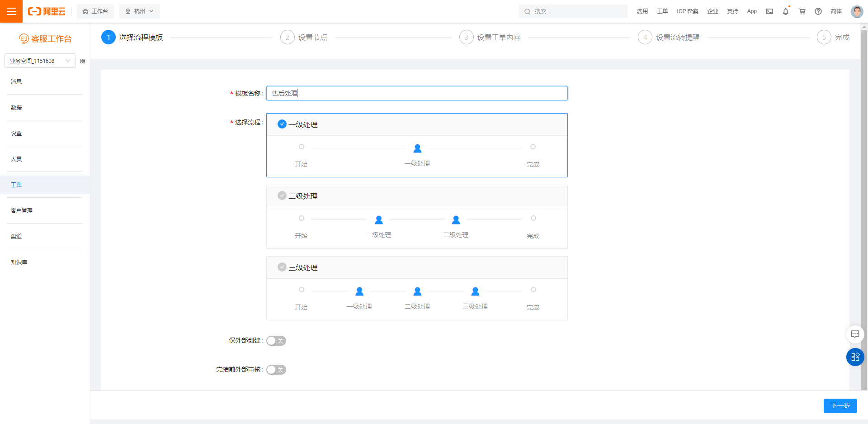The image size is (868, 424).
Task: Open 人员 in the sidebar
Action: pyautogui.click(x=45, y=159)
